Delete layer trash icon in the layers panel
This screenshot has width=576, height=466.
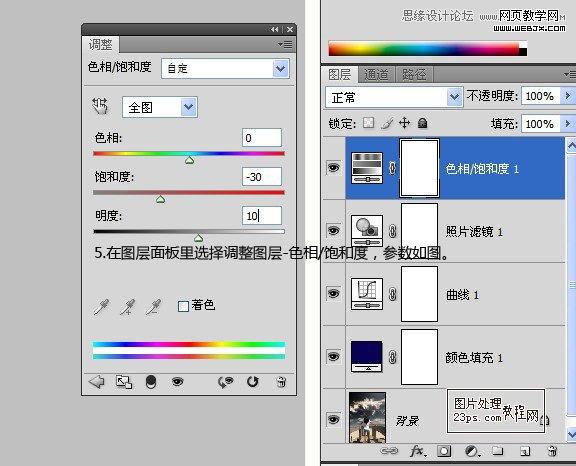pyautogui.click(x=551, y=451)
